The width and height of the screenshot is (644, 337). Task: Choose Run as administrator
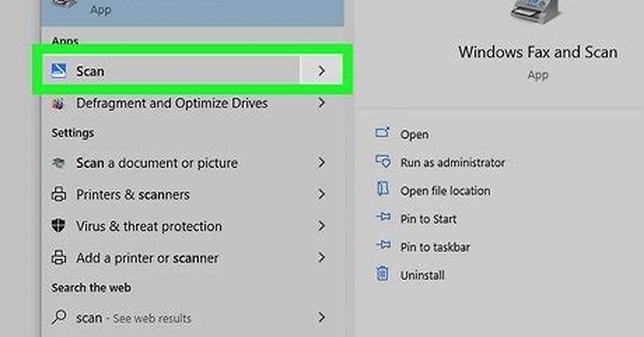pyautogui.click(x=452, y=163)
